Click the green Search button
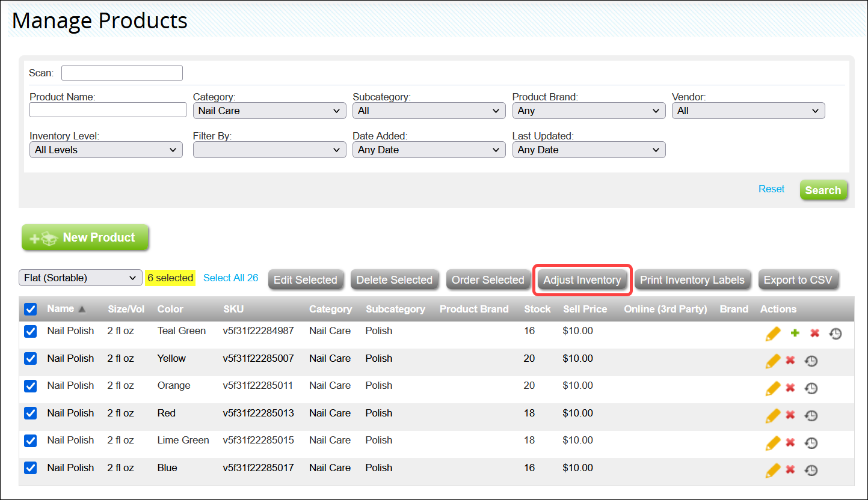The height and width of the screenshot is (500, 868). [x=823, y=190]
